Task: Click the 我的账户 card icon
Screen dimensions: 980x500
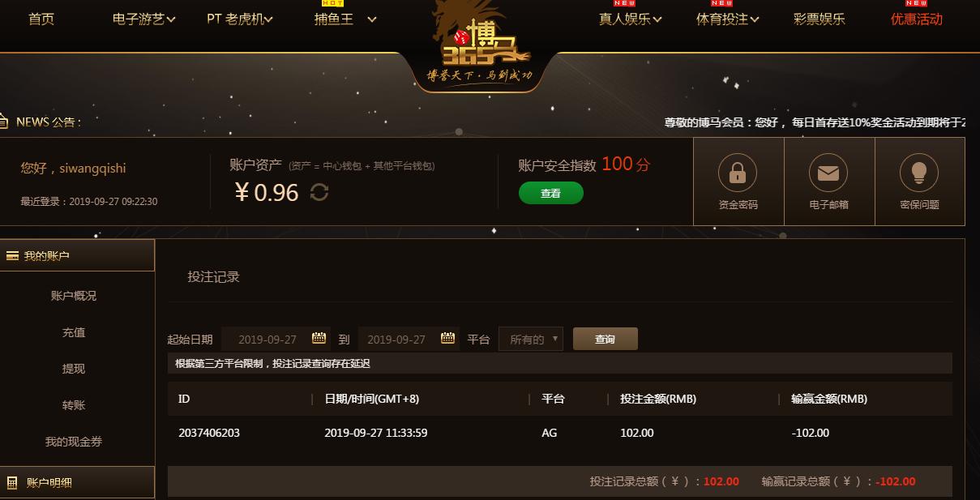Action: point(12,256)
